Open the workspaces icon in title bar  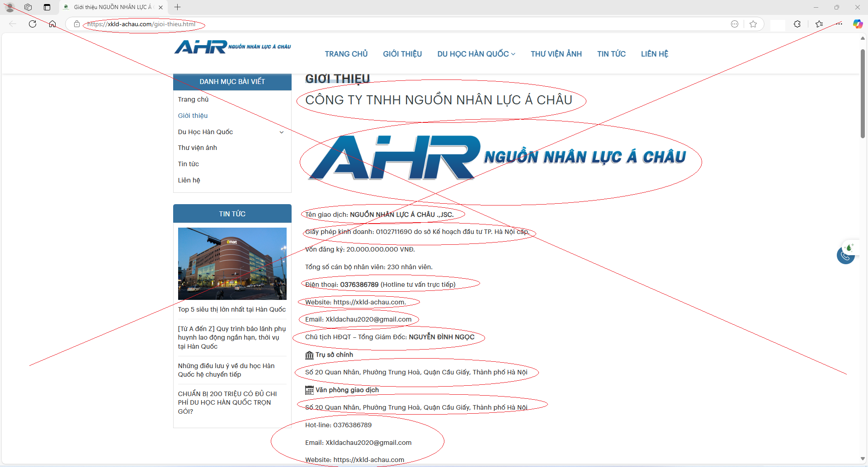28,7
